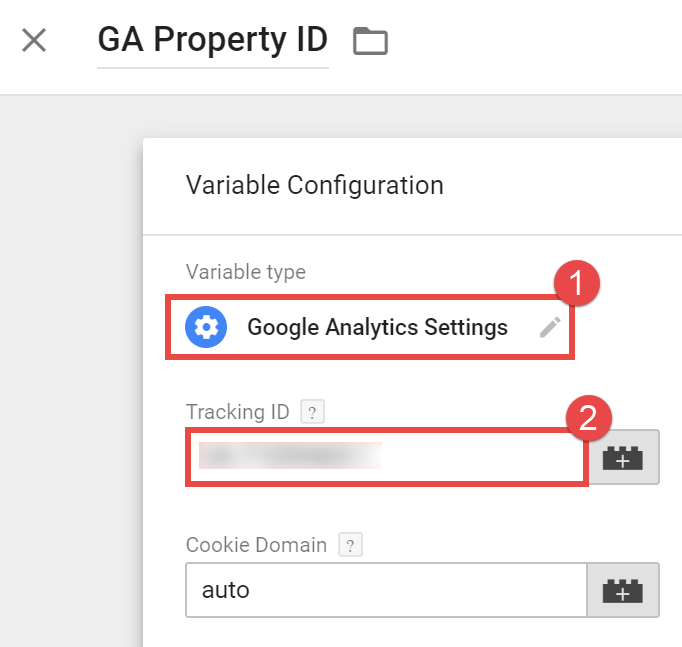Image resolution: width=682 pixels, height=647 pixels.
Task: Select the Google Analytics Settings variable type
Action: (377, 327)
